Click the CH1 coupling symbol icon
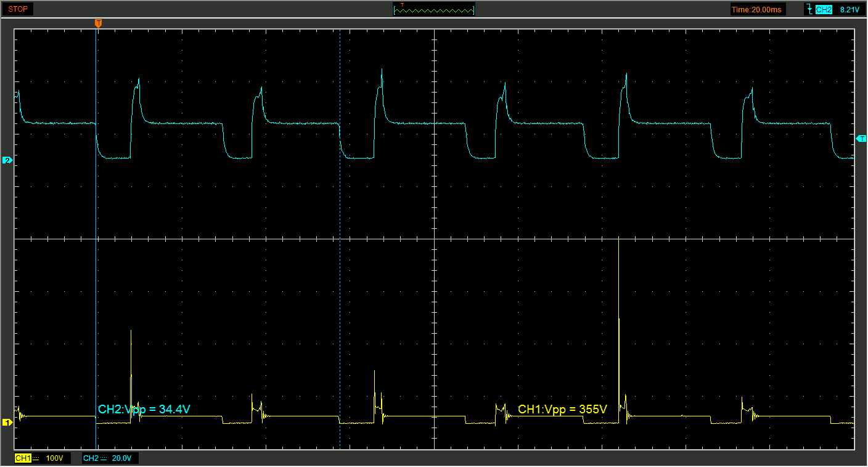This screenshot has height=467, width=868. click(x=36, y=458)
